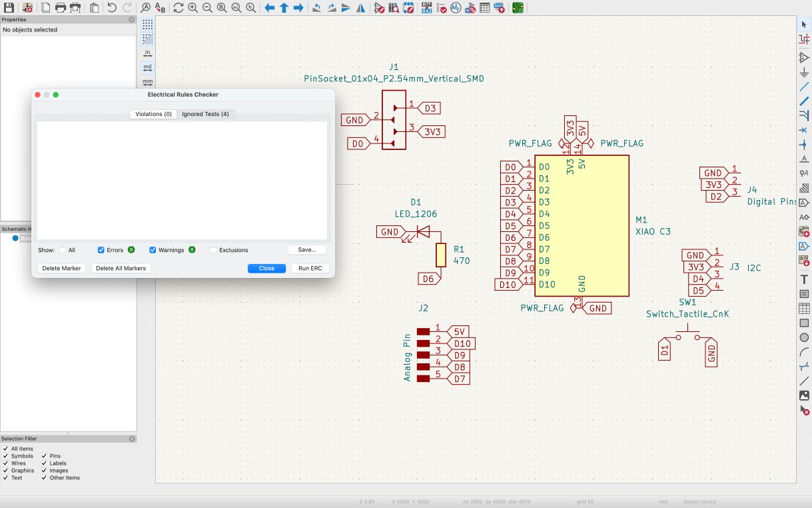Open the Print dialog from toolbar
812x508 pixels.
pyautogui.click(x=61, y=8)
